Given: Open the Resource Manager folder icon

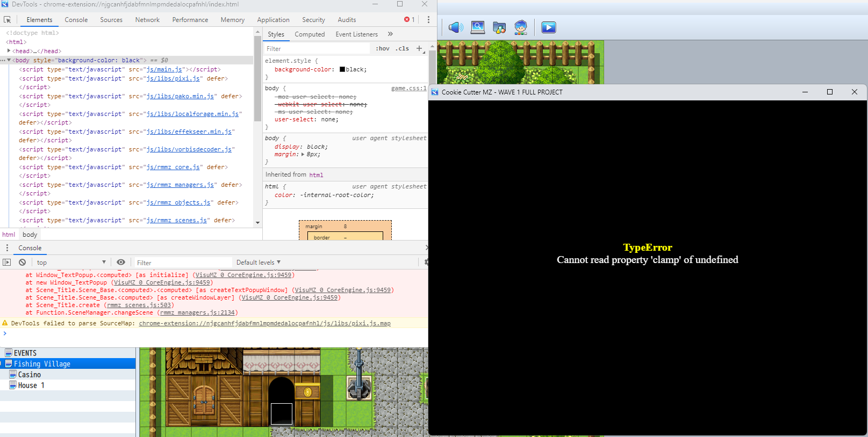Looking at the screenshot, I should (x=499, y=27).
